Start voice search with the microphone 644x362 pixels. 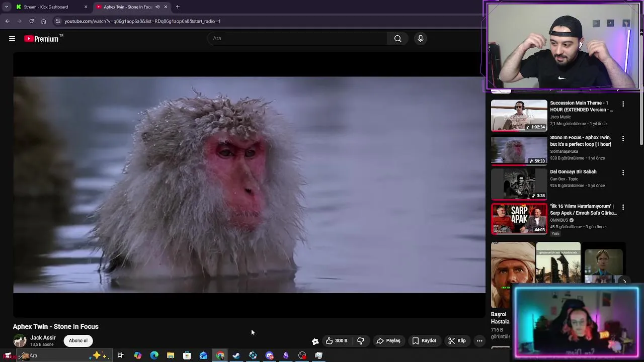click(421, 39)
